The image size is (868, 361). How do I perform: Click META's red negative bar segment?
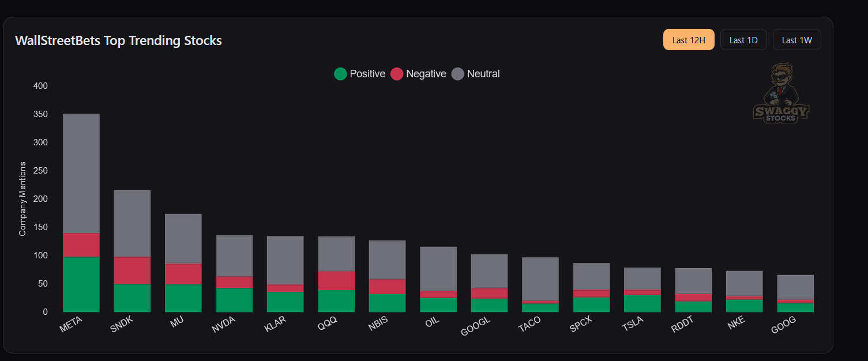pyautogui.click(x=81, y=245)
